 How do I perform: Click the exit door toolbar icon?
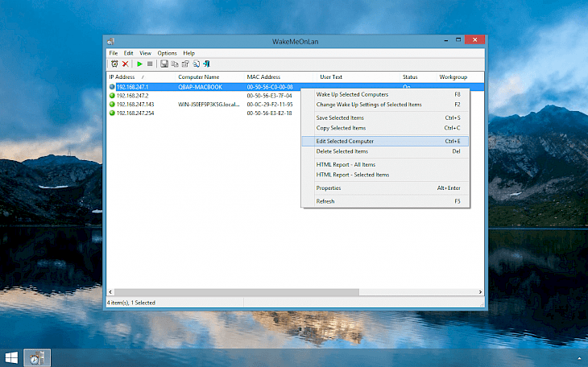206,64
